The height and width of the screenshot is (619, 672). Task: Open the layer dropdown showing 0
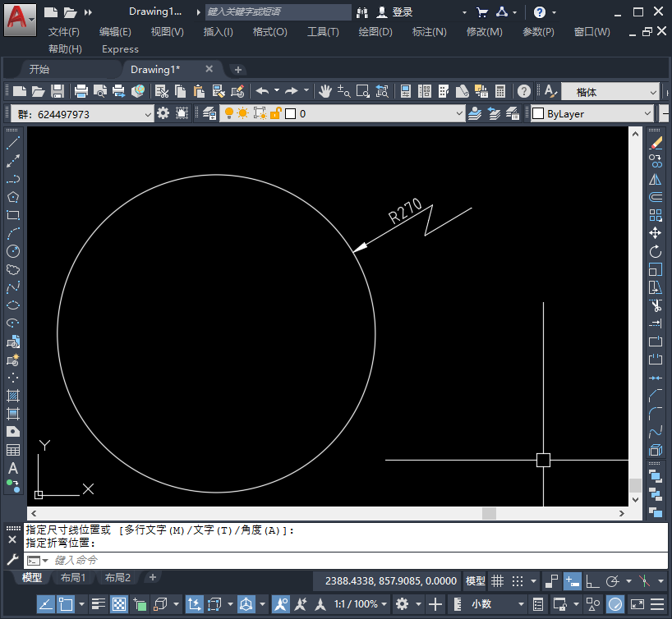(x=342, y=113)
